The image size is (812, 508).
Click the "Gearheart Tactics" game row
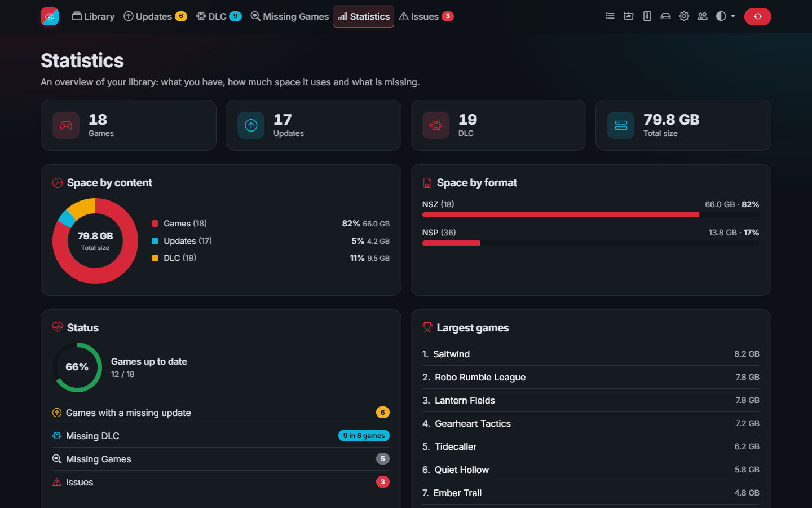591,423
